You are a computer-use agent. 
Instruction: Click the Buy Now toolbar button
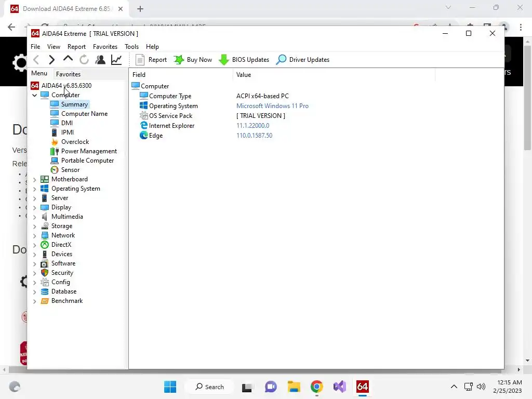coord(193,60)
